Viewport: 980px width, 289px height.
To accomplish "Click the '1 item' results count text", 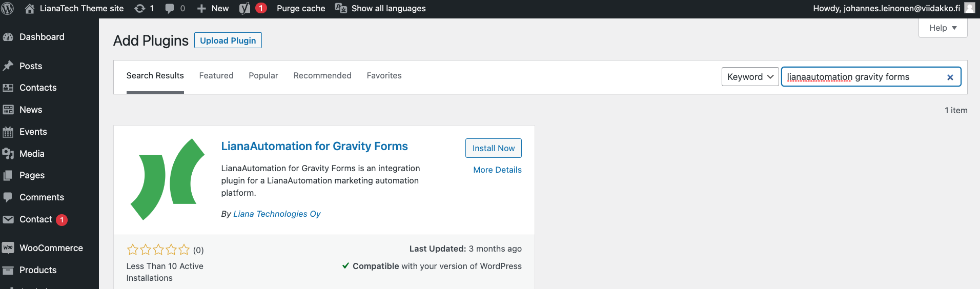I will [x=956, y=110].
